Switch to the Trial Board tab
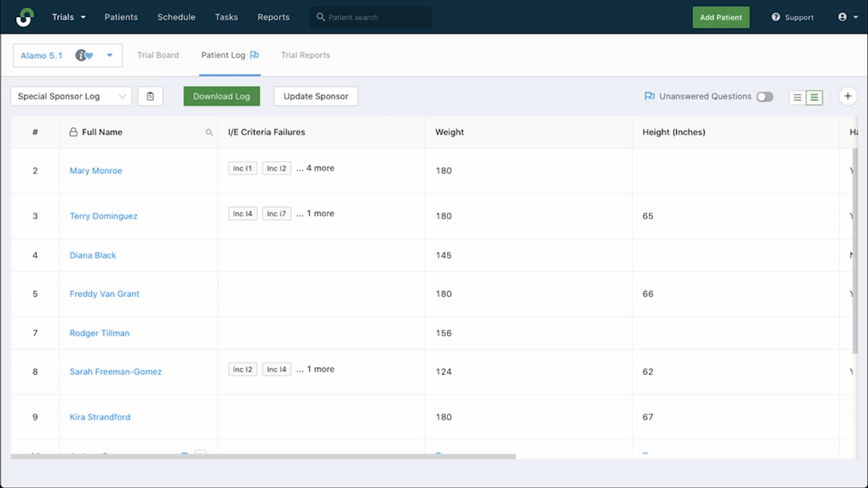This screenshot has height=488, width=868. coord(158,55)
